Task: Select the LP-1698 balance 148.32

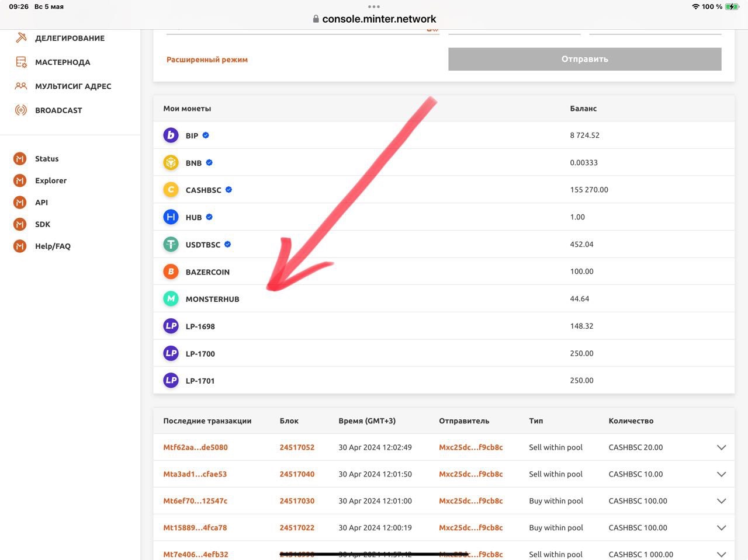Action: pyautogui.click(x=581, y=326)
